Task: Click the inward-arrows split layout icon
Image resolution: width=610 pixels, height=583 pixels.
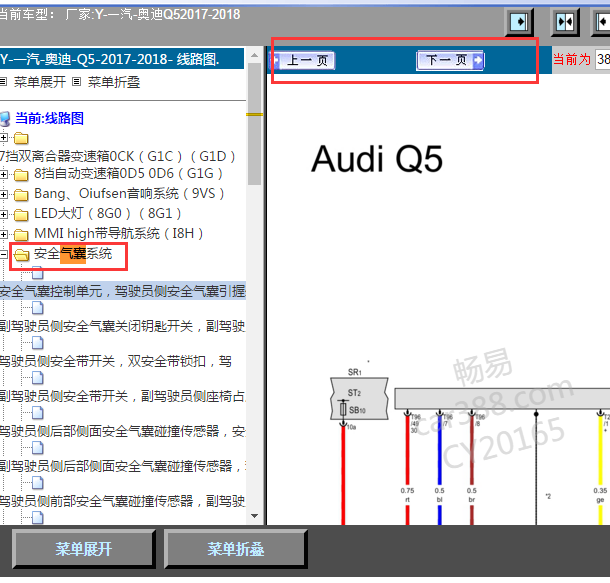Action: coord(565,22)
